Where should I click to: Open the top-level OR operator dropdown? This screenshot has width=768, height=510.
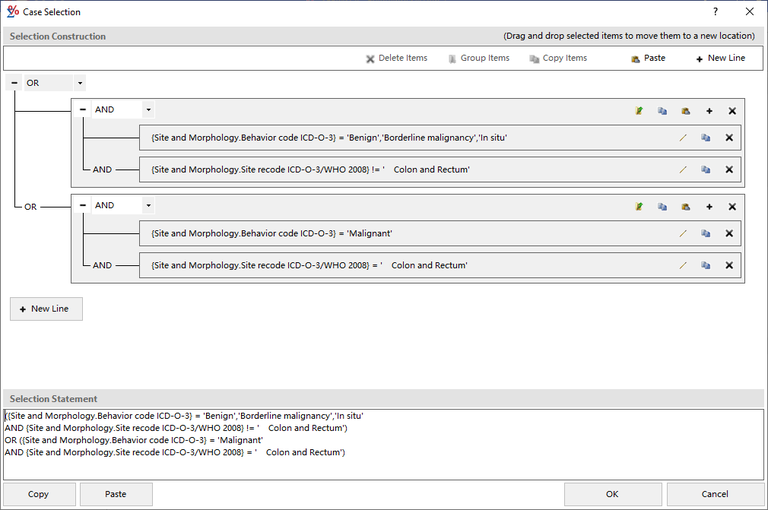(x=80, y=83)
